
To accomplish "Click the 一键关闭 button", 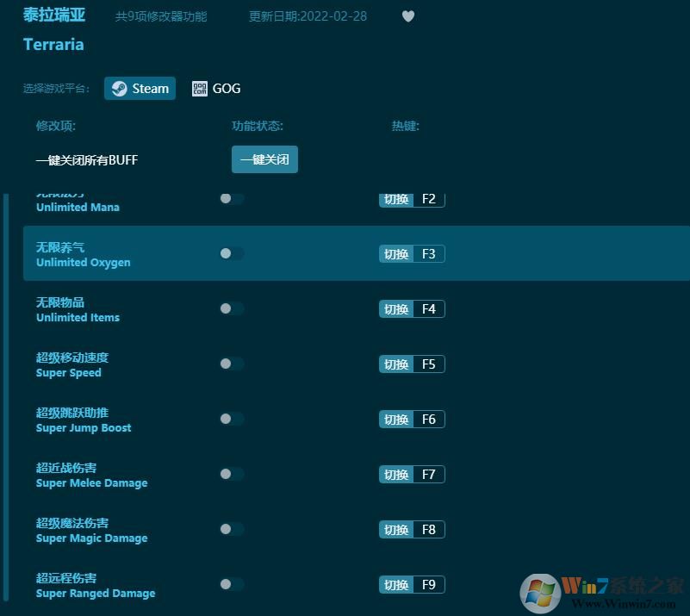I will 264,159.
